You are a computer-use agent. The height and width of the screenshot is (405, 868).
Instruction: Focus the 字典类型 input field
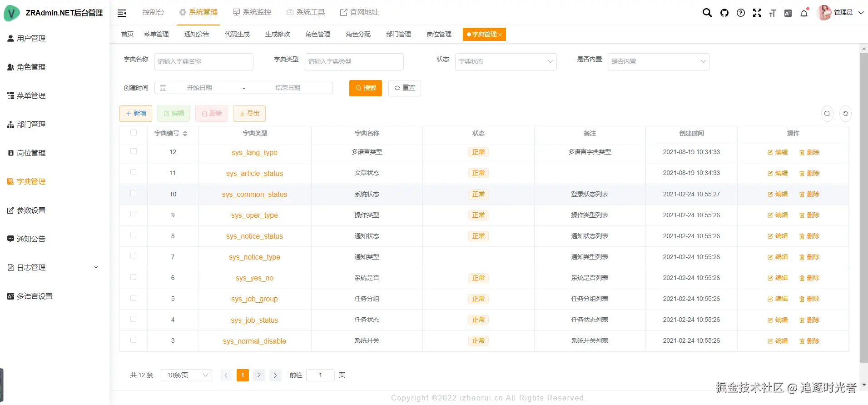click(354, 61)
